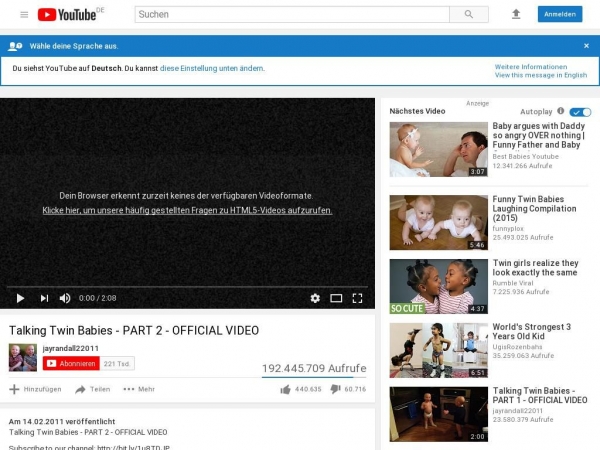Click the 440.635 like count
Viewport: 600px width, 450px height.
308,390
